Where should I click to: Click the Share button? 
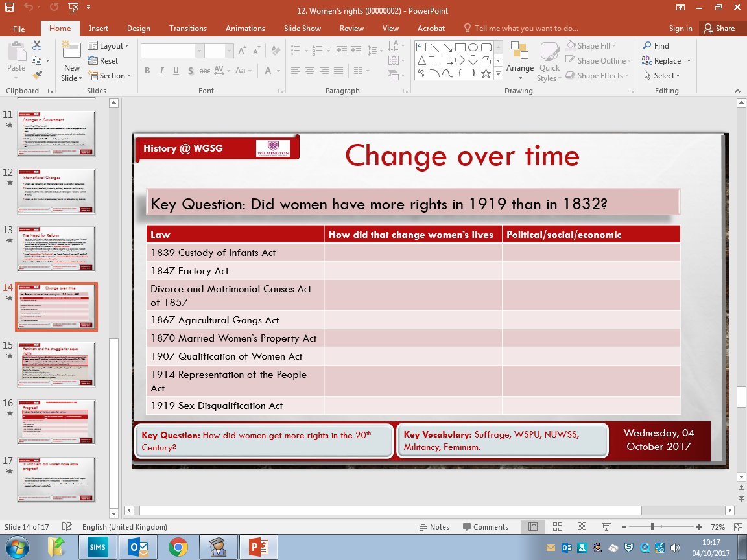[x=720, y=29]
